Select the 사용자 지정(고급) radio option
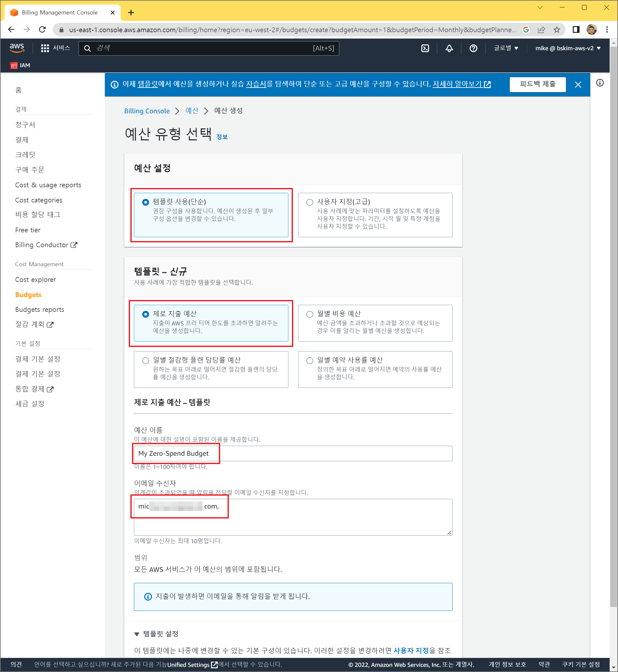 coord(310,202)
